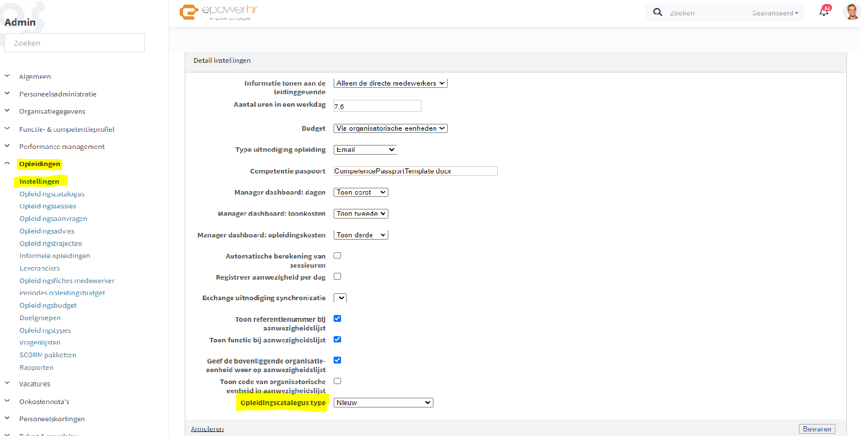Open Manager dashboard: opleidingskosten dropdown

coord(361,235)
